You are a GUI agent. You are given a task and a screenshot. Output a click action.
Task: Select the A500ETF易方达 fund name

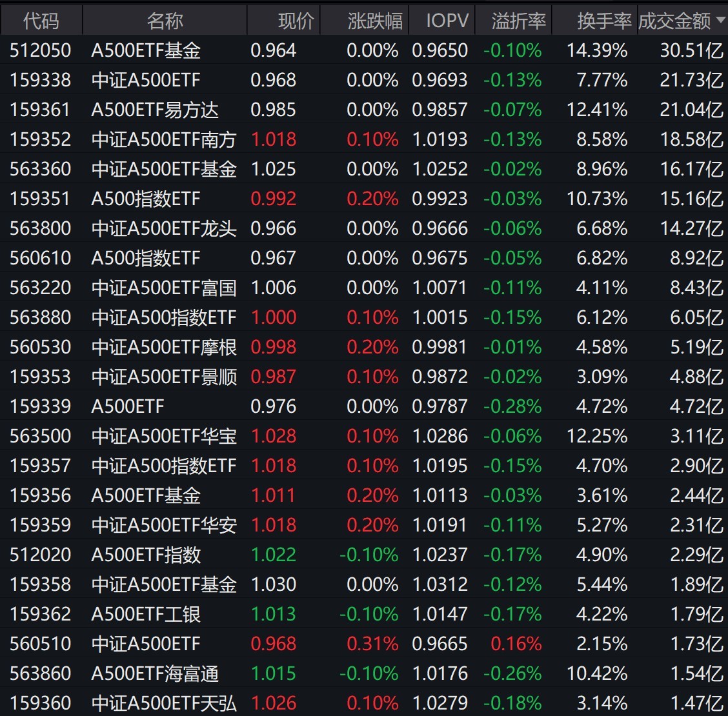pyautogui.click(x=155, y=110)
